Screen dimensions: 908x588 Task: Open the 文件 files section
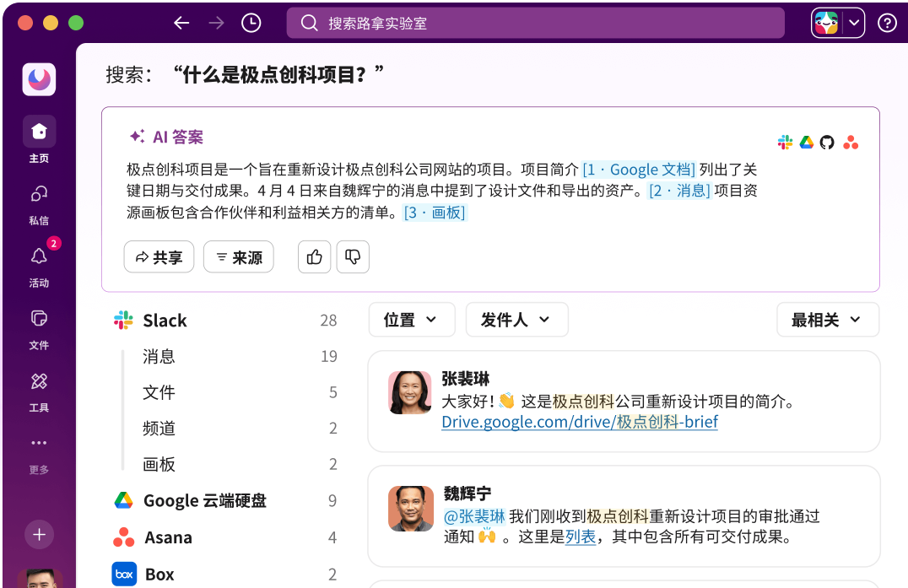coord(39,324)
